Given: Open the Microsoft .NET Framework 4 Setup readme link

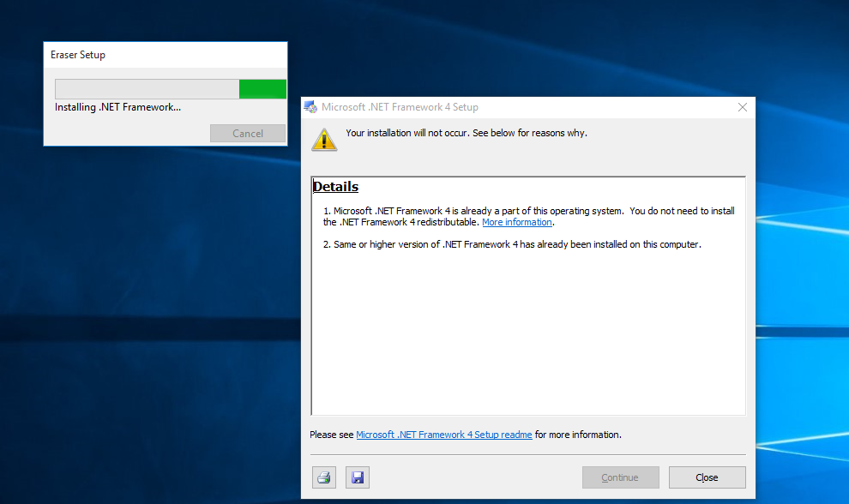Looking at the screenshot, I should point(444,435).
